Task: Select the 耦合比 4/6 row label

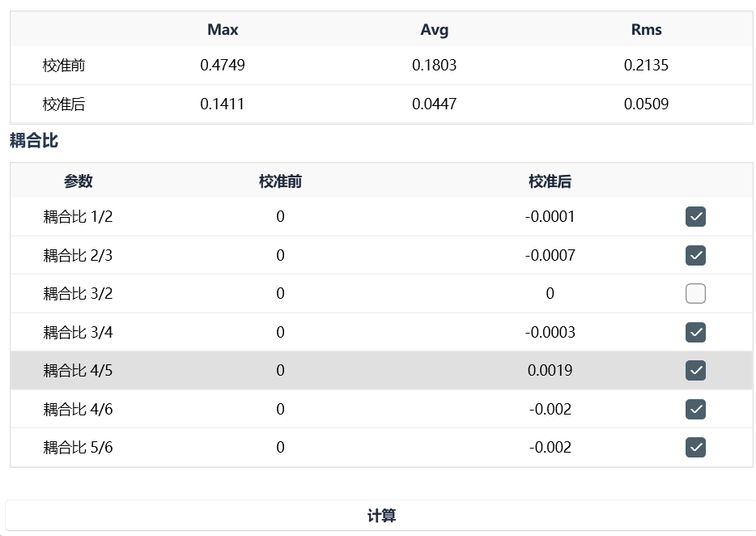Action: point(78,409)
